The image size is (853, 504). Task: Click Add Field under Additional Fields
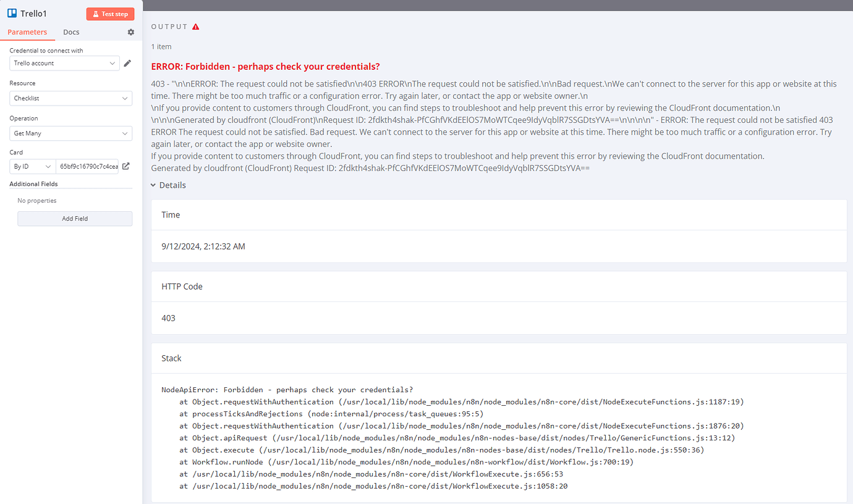(x=74, y=218)
